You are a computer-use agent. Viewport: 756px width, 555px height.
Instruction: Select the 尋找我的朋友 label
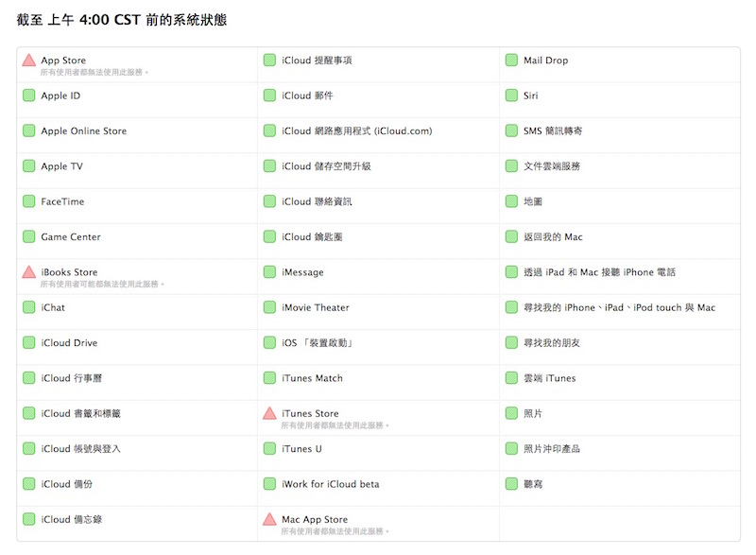pyautogui.click(x=552, y=342)
